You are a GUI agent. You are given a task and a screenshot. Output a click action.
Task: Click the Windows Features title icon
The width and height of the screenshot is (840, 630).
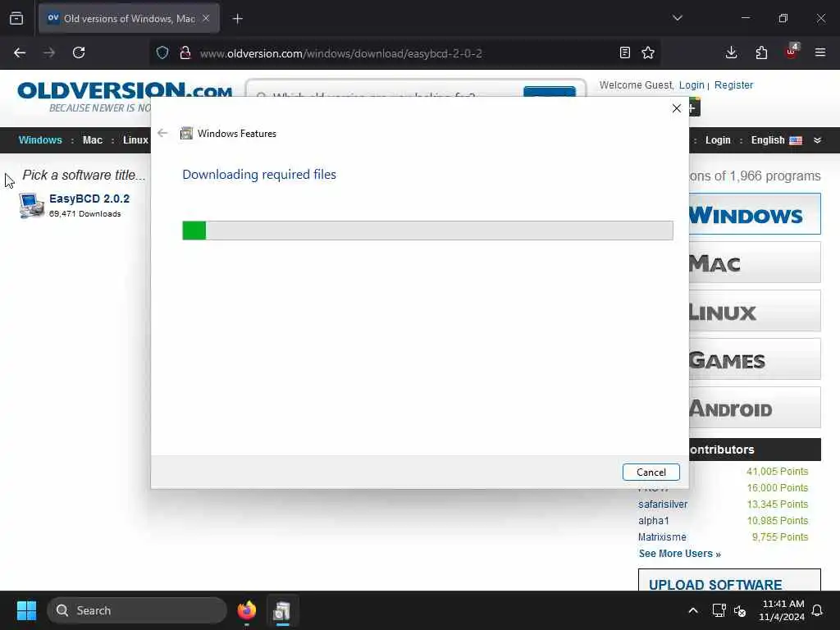[186, 134]
